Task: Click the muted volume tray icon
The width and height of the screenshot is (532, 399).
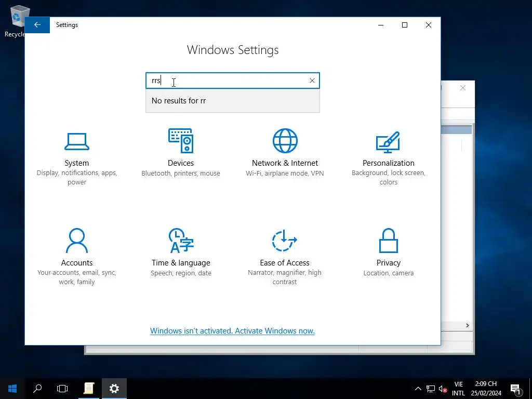Action: click(443, 389)
